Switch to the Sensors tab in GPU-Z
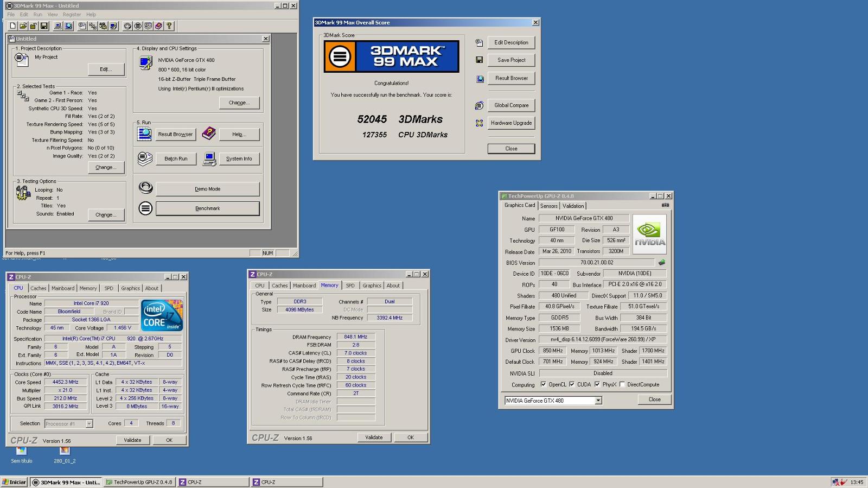868x488 pixels. 548,206
